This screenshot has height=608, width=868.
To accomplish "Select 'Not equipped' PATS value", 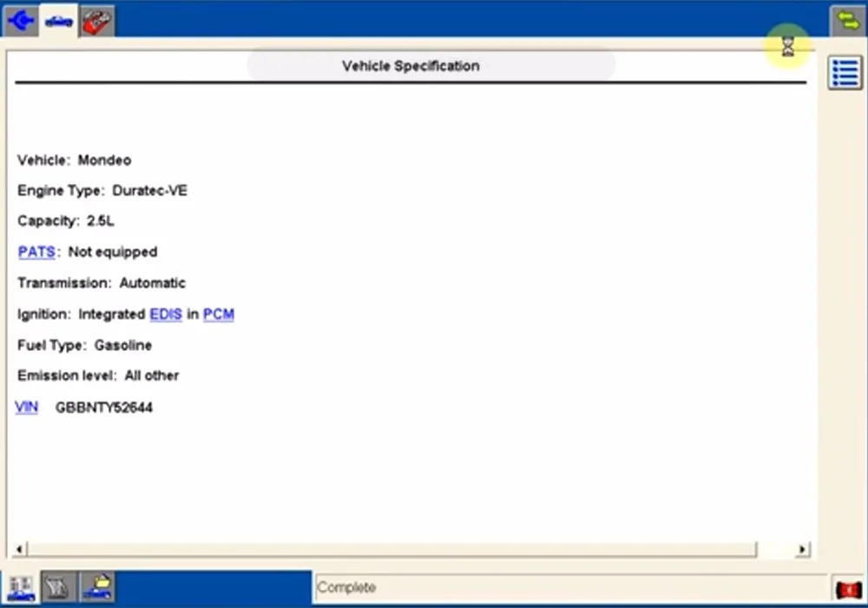I will point(112,252).
